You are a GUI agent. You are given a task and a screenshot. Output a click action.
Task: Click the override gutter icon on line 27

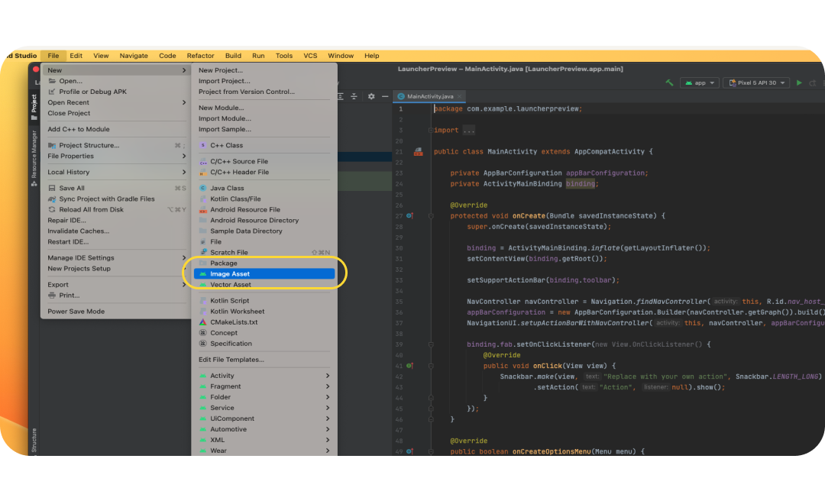pyautogui.click(x=409, y=216)
